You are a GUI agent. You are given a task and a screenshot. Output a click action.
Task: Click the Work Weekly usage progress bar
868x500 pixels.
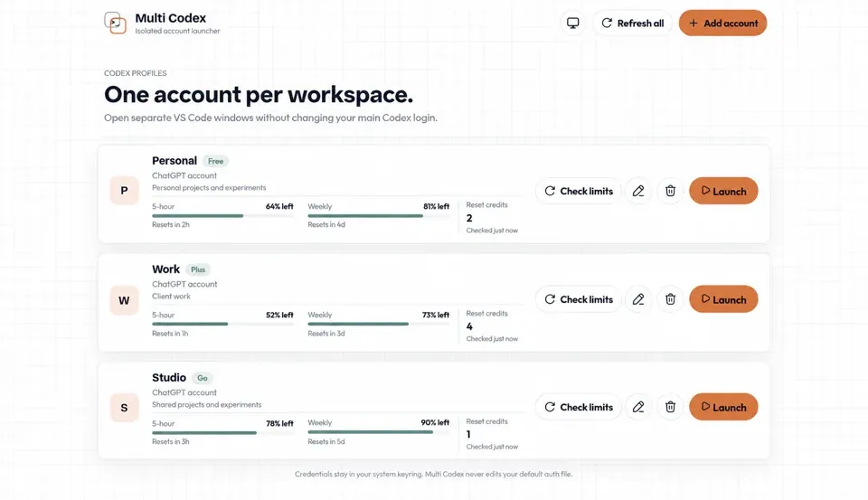(x=379, y=324)
